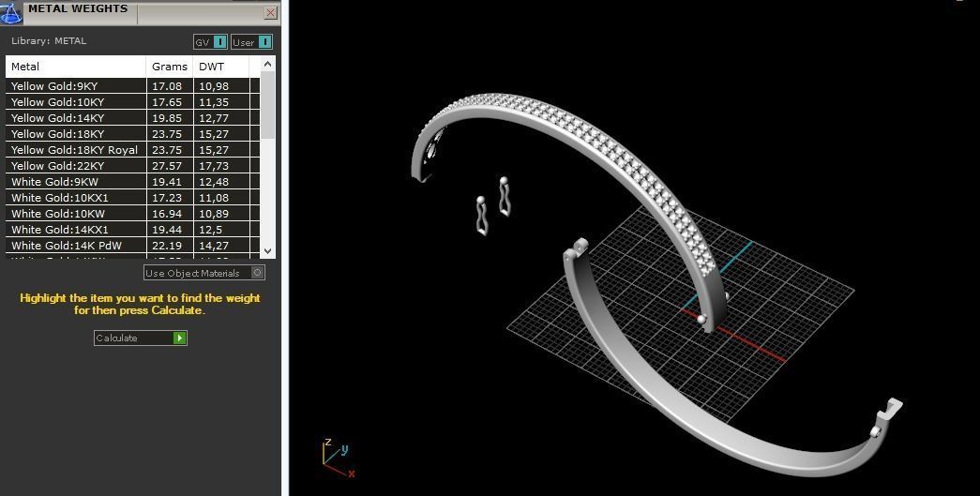Select Yellow Gold:10KY row
The height and width of the screenshot is (496, 980).
(132, 102)
